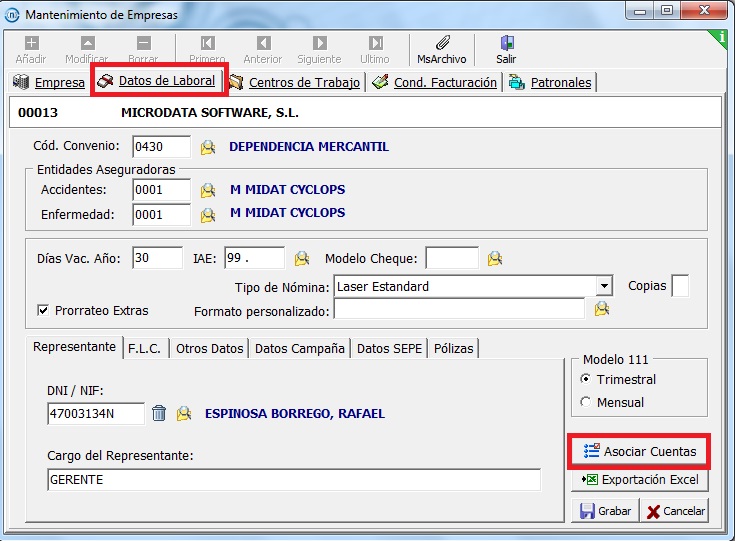
Task: Click the Días Vac. Año field
Action: (158, 258)
